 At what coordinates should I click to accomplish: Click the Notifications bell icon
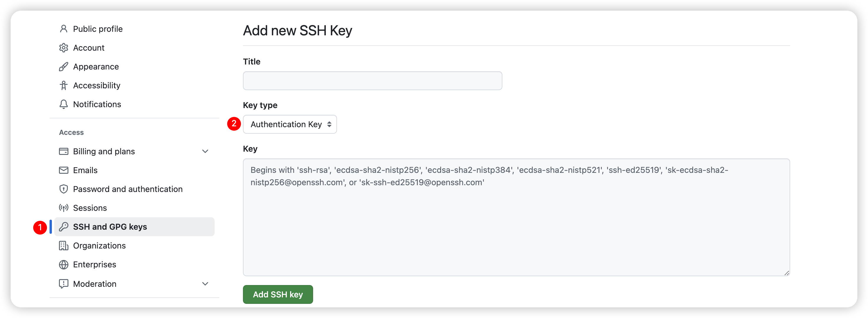tap(64, 104)
